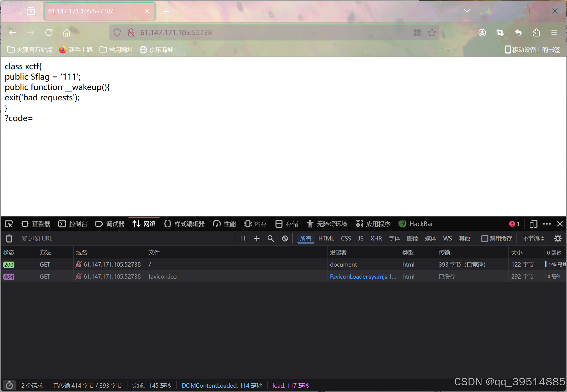Focus the address bar URL field

click(x=274, y=32)
